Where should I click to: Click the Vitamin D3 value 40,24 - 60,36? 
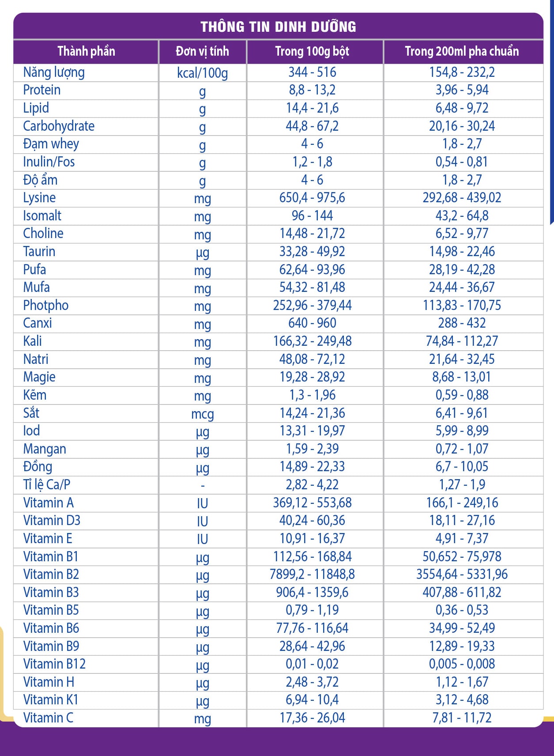coord(312,521)
